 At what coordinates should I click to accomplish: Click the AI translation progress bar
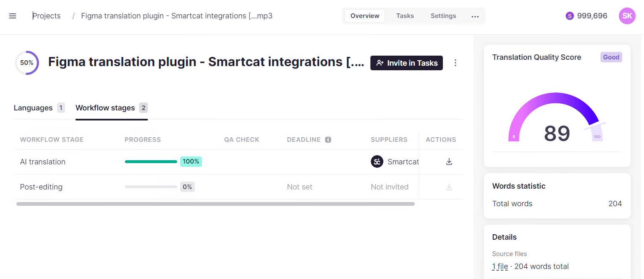pyautogui.click(x=151, y=162)
